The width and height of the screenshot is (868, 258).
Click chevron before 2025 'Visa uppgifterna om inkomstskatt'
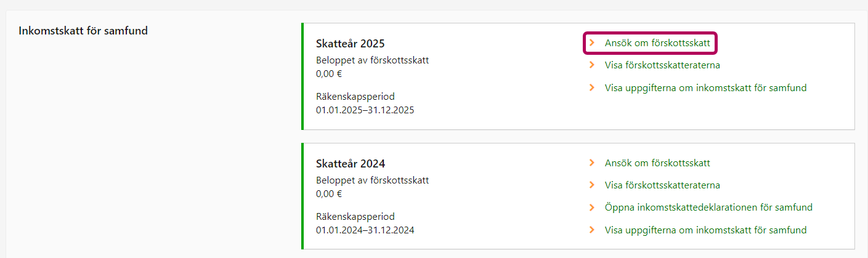tap(592, 88)
